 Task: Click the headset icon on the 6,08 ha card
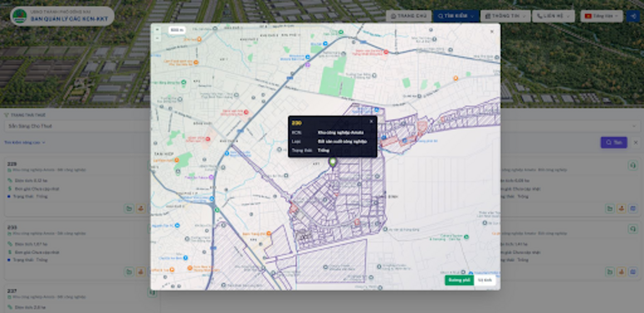click(632, 165)
